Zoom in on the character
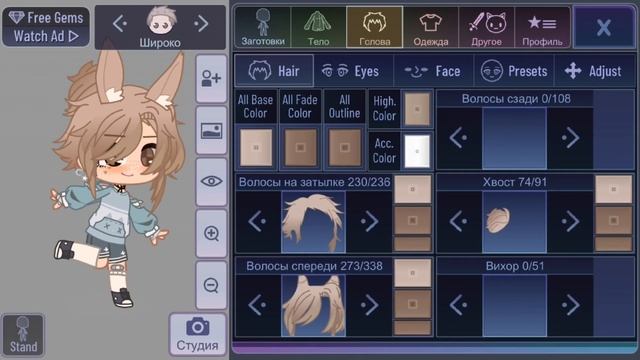Image resolution: width=640 pixels, height=360 pixels. tap(211, 233)
